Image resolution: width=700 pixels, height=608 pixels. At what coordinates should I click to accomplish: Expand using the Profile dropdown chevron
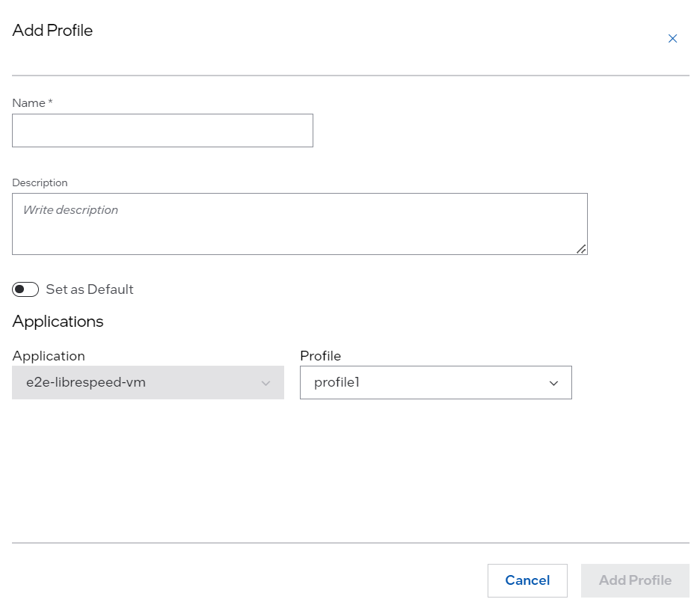click(x=553, y=383)
